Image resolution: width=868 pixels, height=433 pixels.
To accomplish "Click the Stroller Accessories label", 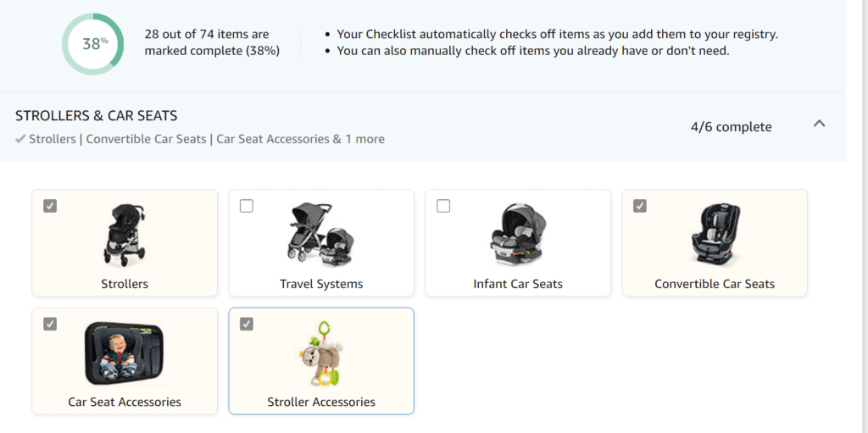I will point(321,402).
